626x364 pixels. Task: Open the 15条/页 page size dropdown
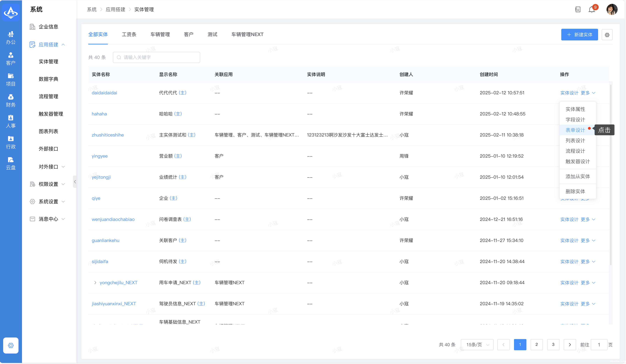(477, 345)
